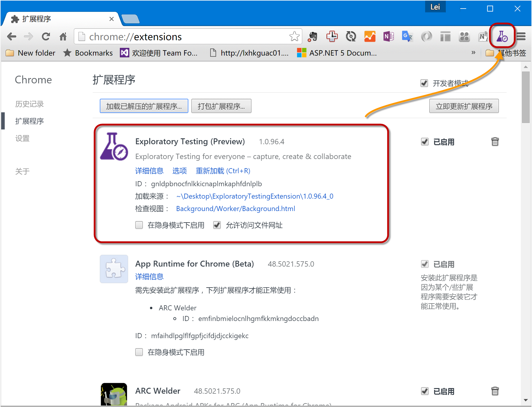Click the ID text gnldpbnocfnlkkicnaplmkaphfdnlplb
This screenshot has width=532, height=407.
[206, 184]
